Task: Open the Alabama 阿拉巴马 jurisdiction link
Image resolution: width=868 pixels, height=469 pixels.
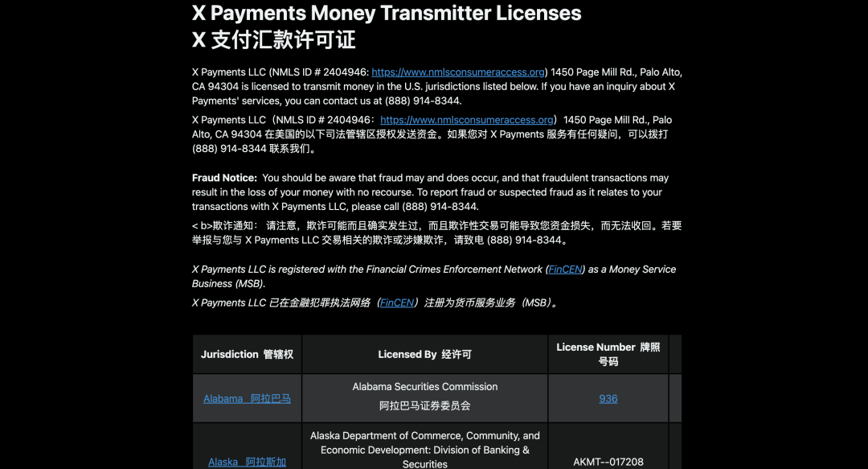Action: click(247, 399)
